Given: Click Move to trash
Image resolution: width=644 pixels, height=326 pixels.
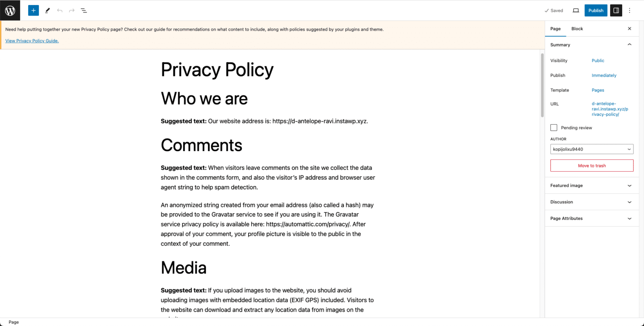Looking at the screenshot, I should [592, 165].
